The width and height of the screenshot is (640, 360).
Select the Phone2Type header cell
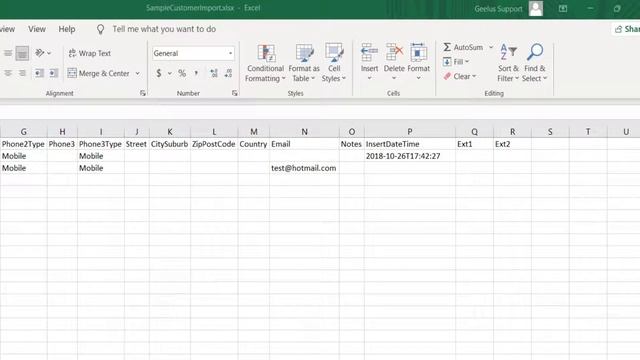24,144
